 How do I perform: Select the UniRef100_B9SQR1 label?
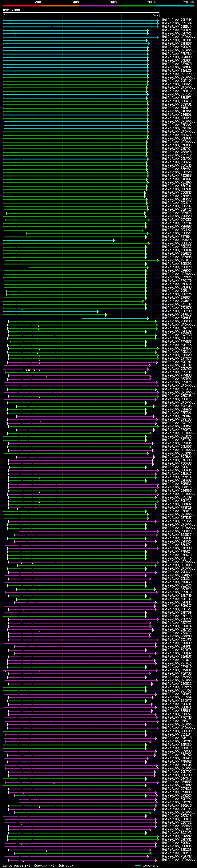(x=177, y=30)
